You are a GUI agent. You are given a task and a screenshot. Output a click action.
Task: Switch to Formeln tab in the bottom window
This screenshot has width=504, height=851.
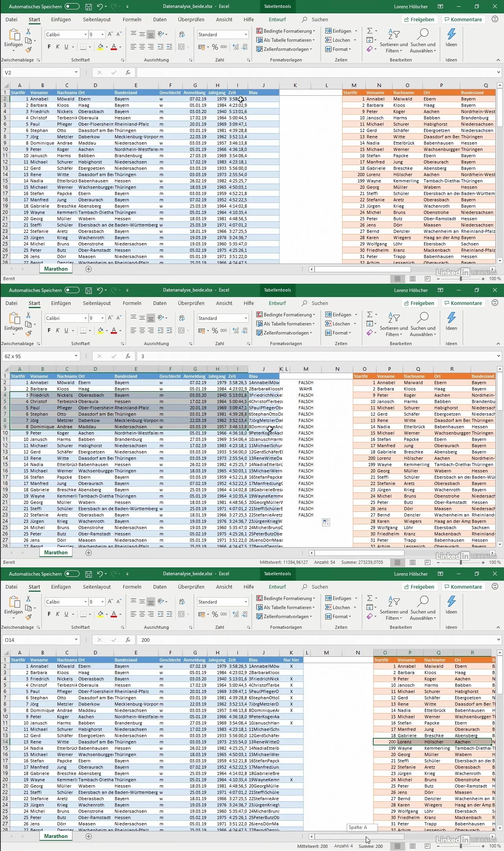[132, 587]
